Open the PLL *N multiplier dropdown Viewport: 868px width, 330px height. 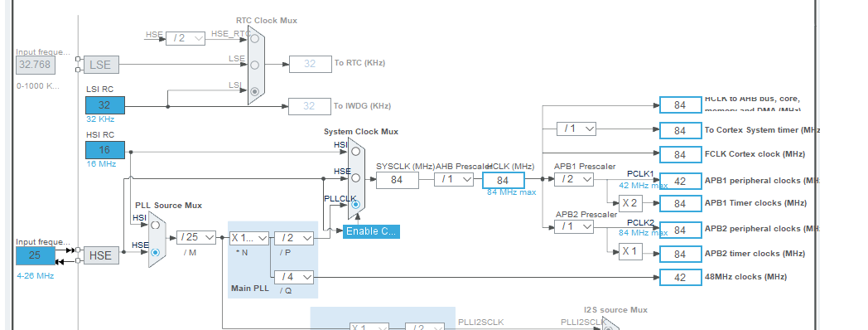tap(249, 238)
